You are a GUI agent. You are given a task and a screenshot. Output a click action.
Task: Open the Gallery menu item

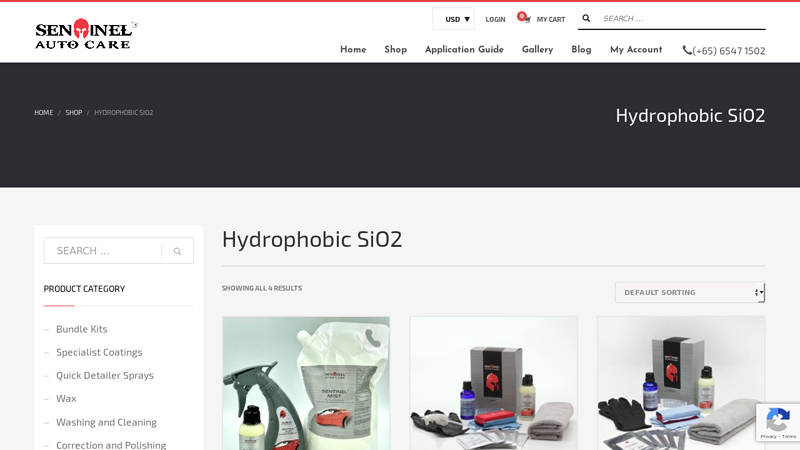(x=537, y=49)
